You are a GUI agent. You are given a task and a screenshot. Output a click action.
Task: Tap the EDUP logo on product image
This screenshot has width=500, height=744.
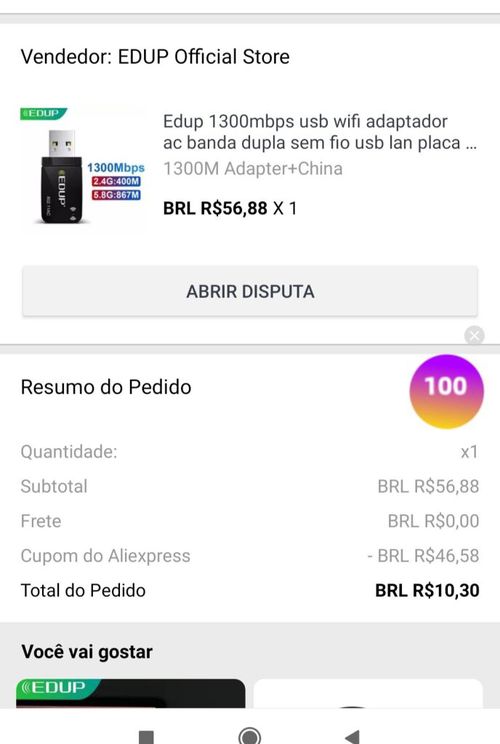tap(43, 113)
